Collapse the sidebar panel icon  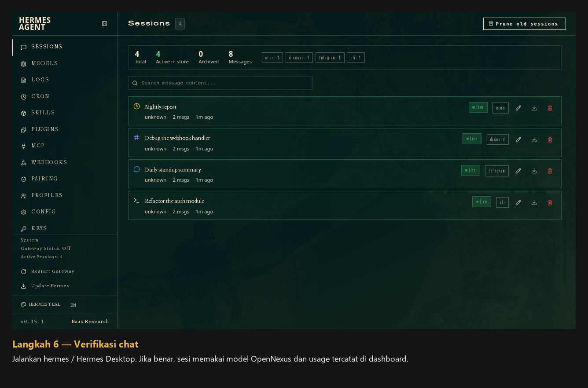[x=105, y=24]
